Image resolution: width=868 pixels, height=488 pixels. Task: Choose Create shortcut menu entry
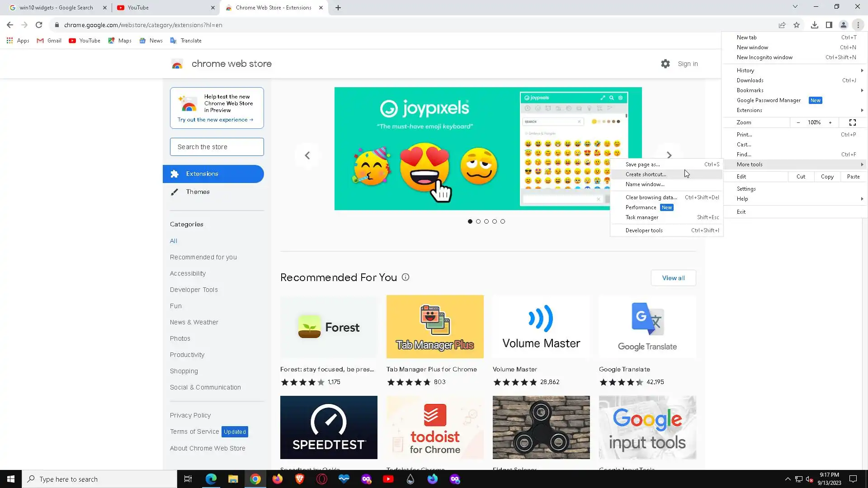pos(646,174)
